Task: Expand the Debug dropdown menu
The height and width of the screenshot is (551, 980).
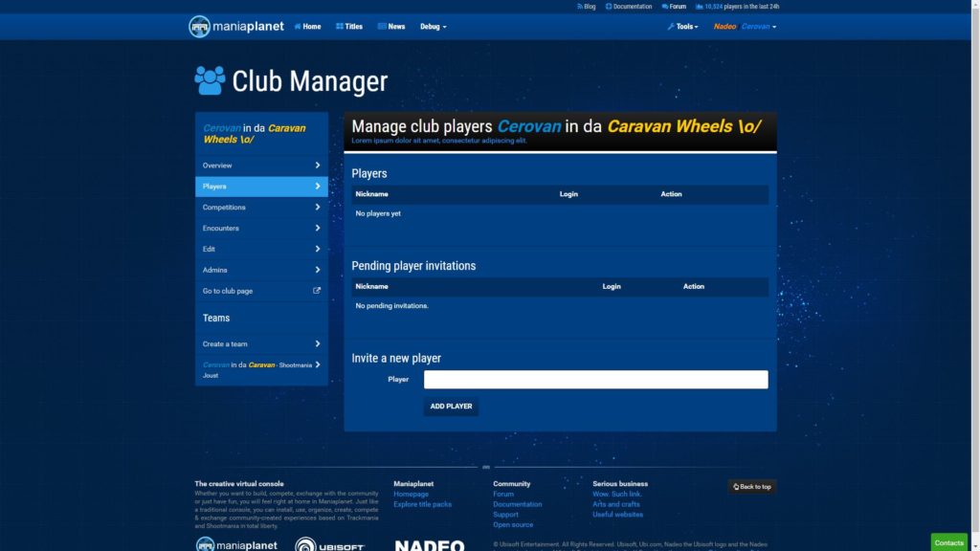Action: tap(433, 27)
